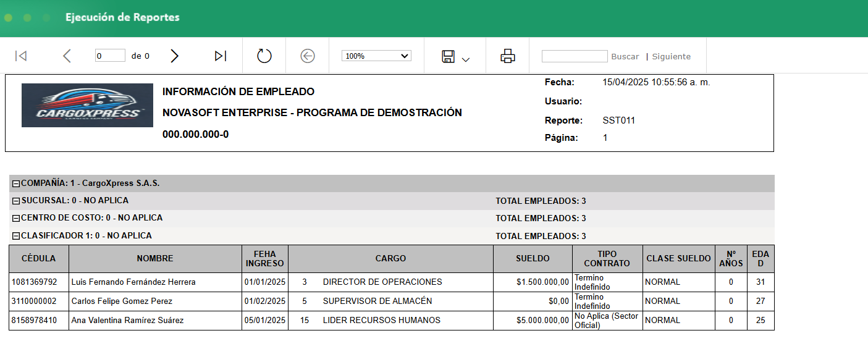Image resolution: width=868 pixels, height=362 pixels.
Task: Click the Siguiente link
Action: click(672, 56)
